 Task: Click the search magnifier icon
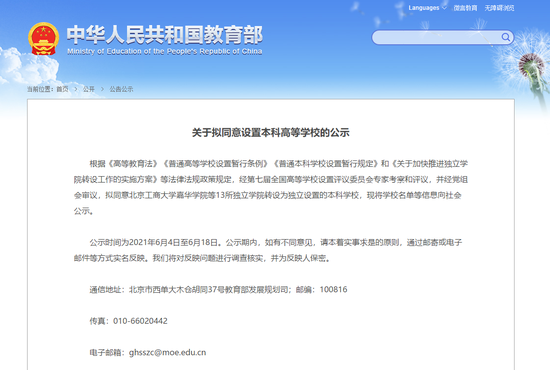click(x=505, y=37)
